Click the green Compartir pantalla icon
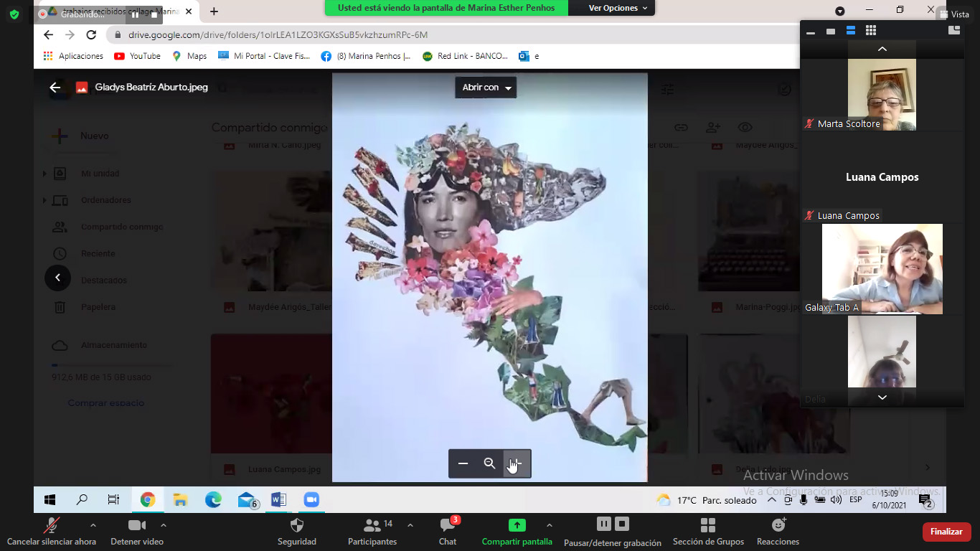 pyautogui.click(x=517, y=525)
